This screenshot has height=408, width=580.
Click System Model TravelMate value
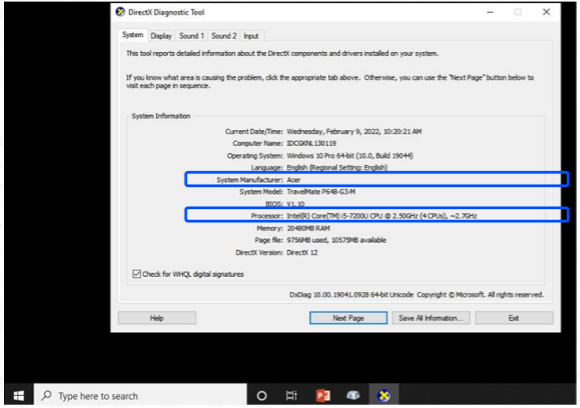321,192
